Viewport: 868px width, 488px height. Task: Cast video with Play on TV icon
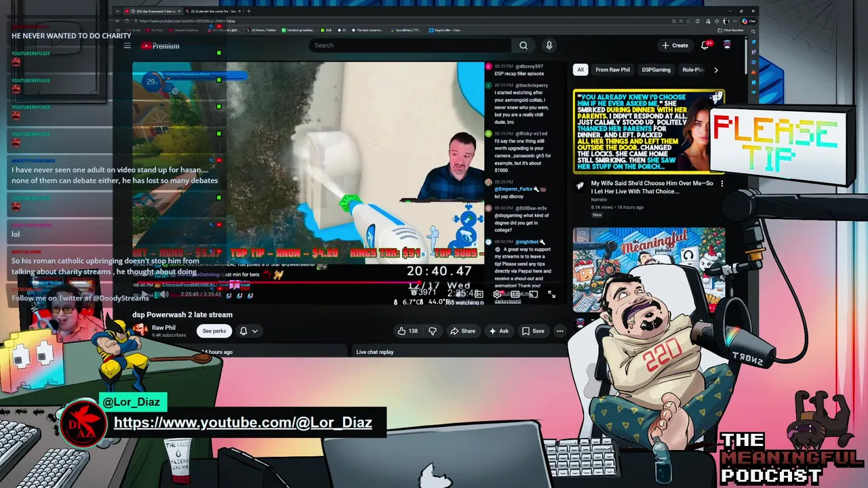click(x=534, y=294)
